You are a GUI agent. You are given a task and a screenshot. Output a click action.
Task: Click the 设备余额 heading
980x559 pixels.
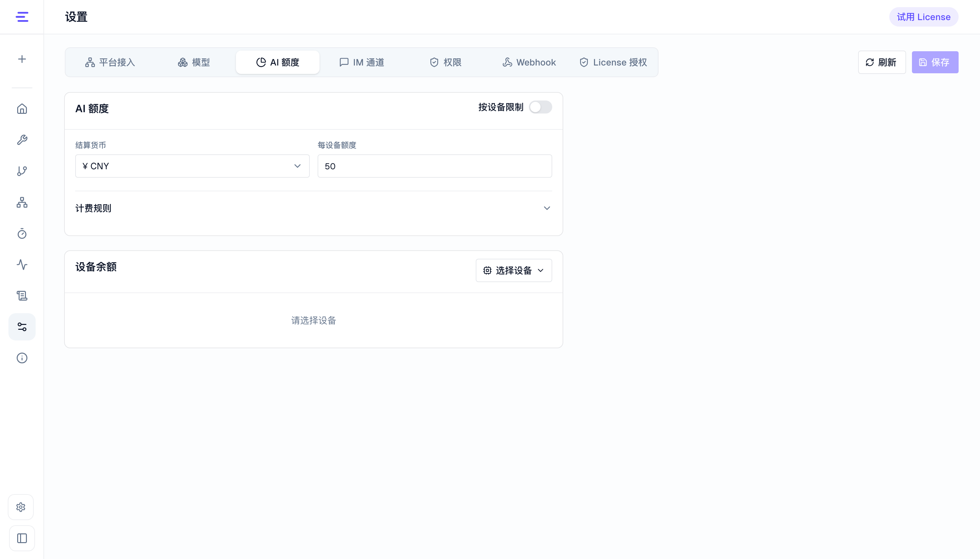(x=96, y=267)
